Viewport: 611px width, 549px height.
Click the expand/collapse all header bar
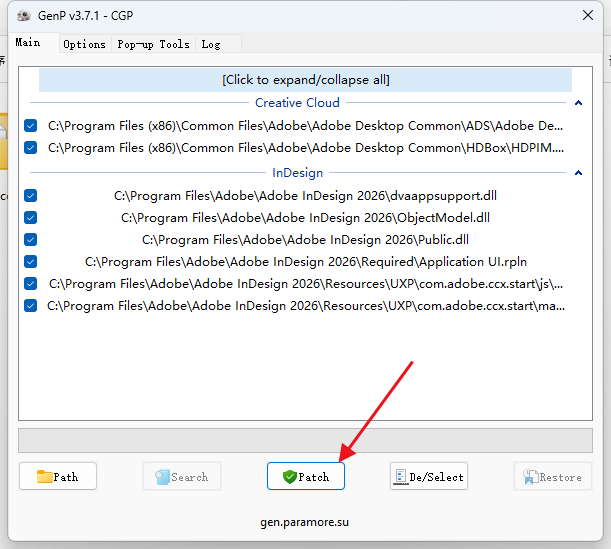tap(306, 80)
